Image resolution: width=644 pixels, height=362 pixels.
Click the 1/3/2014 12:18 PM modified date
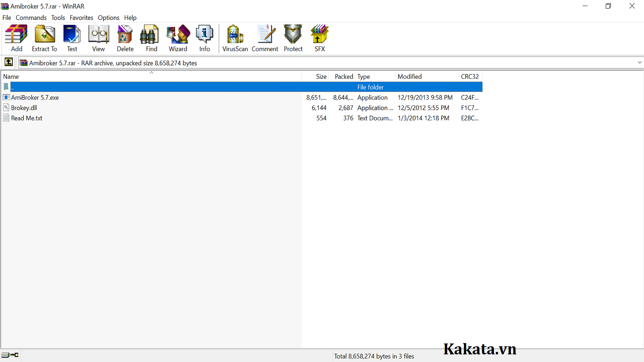[x=423, y=118]
